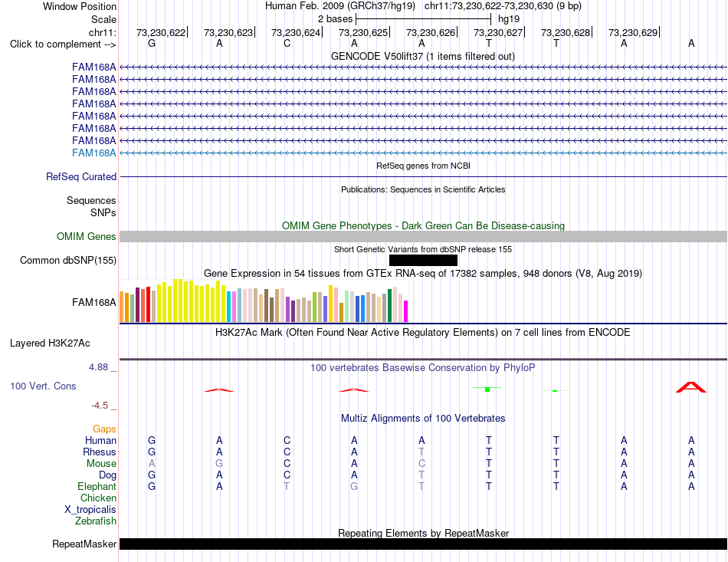728x562 pixels.
Task: Click the magenta GTEx expression bar
Action: pyautogui.click(x=406, y=311)
